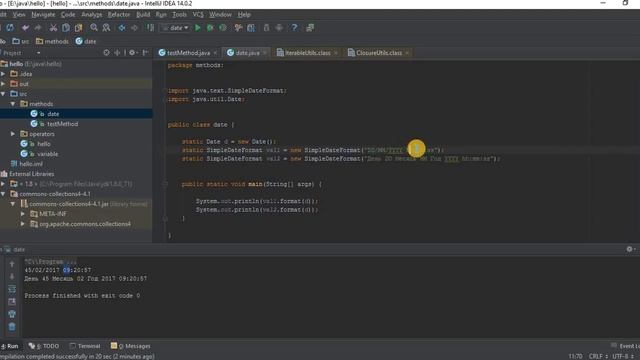Open Project Structure toolbar icon
Image resolution: width=640 pixels, height=360 pixels.
pos(251,28)
